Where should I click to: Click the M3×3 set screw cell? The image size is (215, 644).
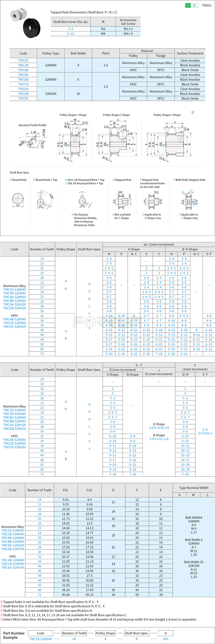128,29
